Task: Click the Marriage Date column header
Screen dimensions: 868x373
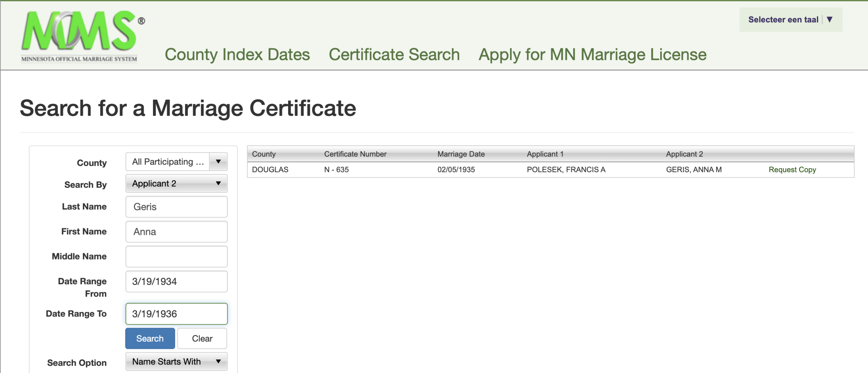Action: pyautogui.click(x=461, y=154)
